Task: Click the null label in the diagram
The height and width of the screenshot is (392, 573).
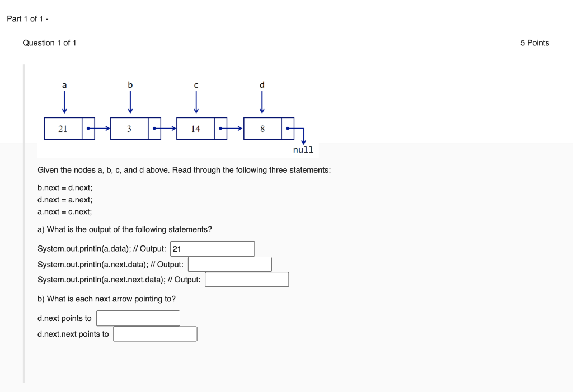Action: (303, 149)
